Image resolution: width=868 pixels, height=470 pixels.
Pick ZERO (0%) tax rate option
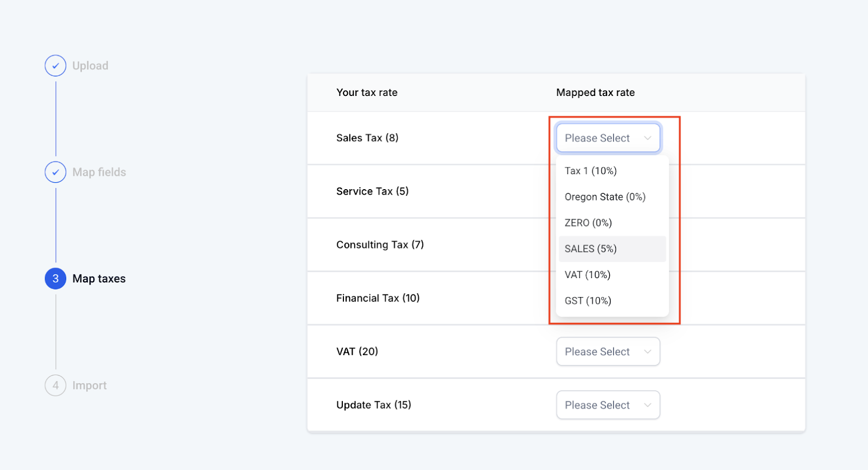pos(588,223)
